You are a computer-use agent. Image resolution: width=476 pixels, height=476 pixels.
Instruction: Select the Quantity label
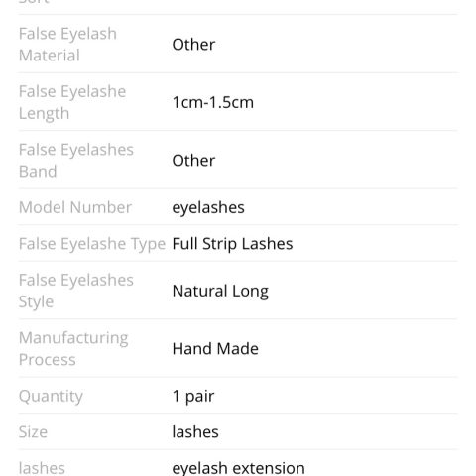coord(51,397)
